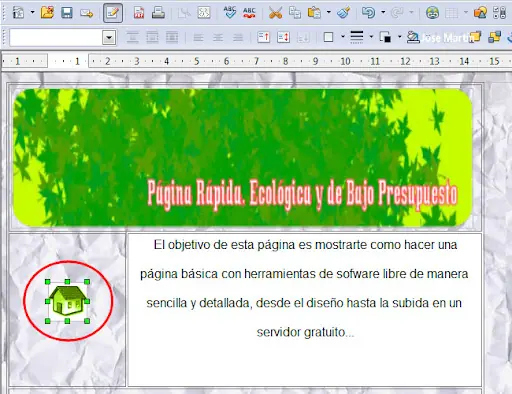Screen dimensions: 512x394
Task: Activate the Format Paintbrush
Action: tap(343, 13)
